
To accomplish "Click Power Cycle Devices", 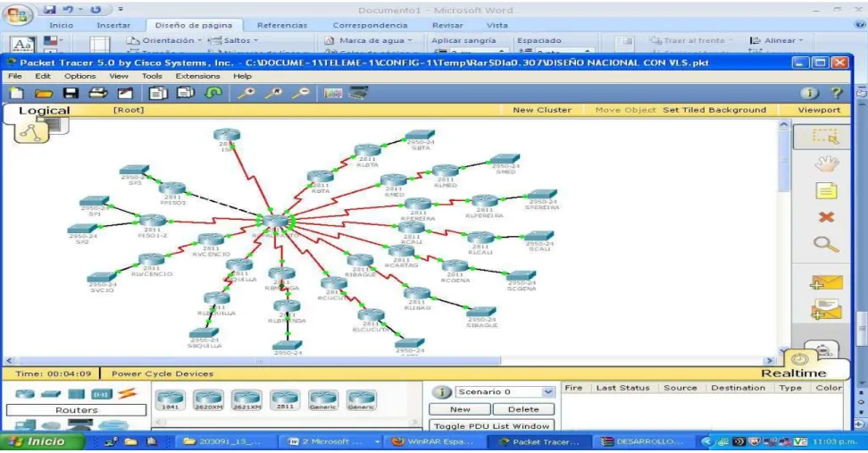I will 163,373.
